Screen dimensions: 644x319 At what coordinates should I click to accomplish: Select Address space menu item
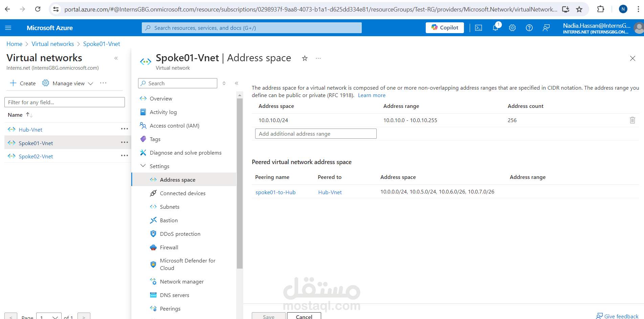pos(184,180)
